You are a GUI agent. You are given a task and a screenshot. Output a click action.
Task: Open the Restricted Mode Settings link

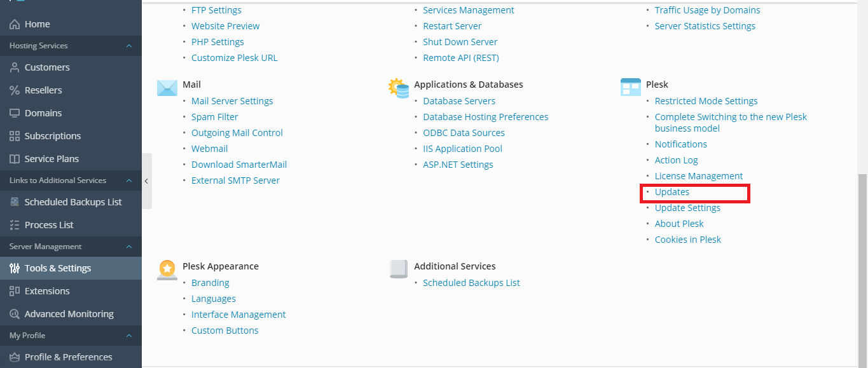click(x=706, y=101)
